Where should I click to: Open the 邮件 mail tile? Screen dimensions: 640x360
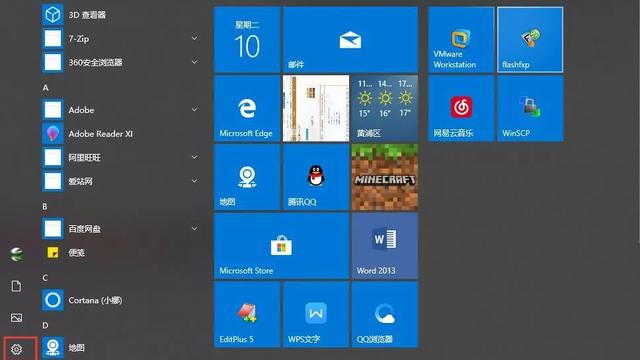pyautogui.click(x=350, y=40)
